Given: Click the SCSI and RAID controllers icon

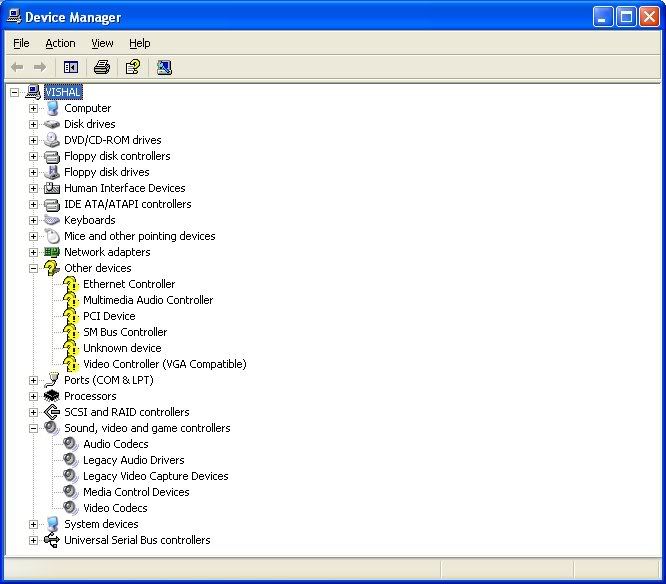Looking at the screenshot, I should coord(52,412).
